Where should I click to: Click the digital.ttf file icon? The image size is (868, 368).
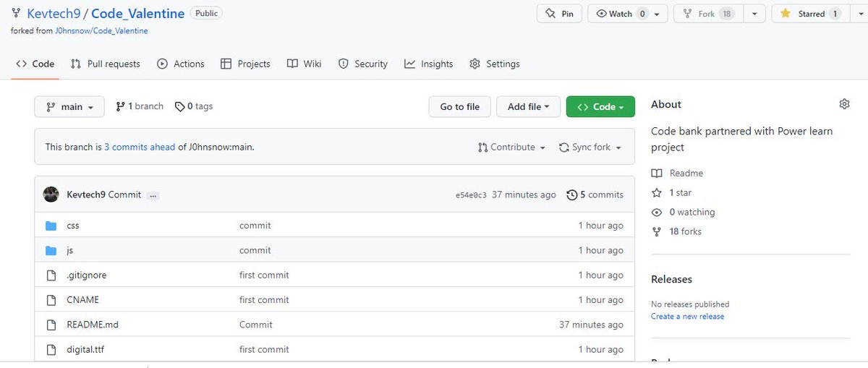coord(51,349)
